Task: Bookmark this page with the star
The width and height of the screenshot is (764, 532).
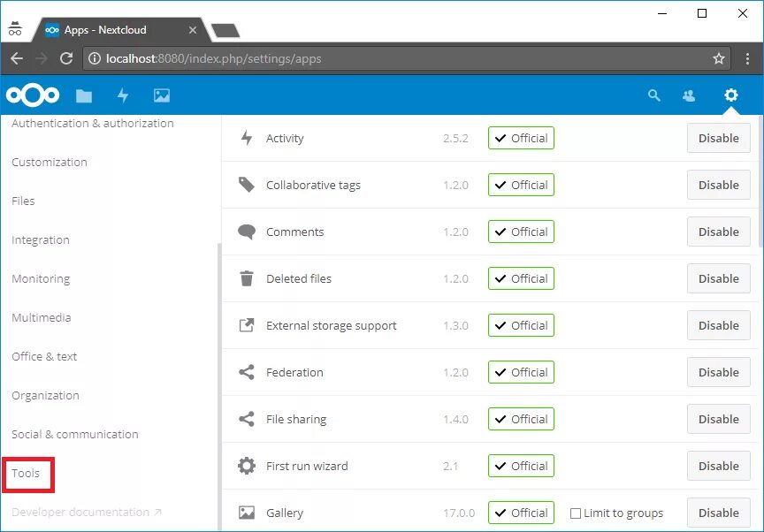Action: pyautogui.click(x=719, y=59)
